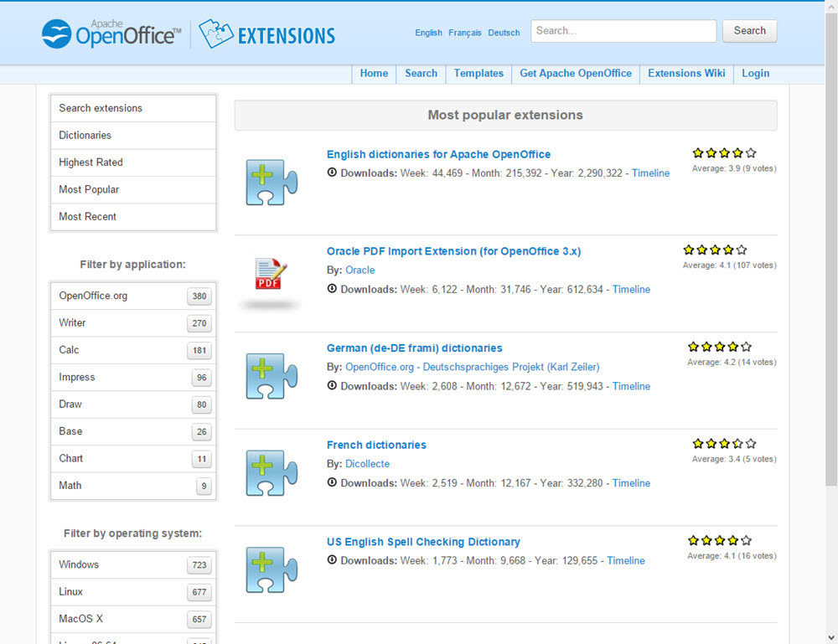Click star rating for English dictionaries

click(x=724, y=153)
